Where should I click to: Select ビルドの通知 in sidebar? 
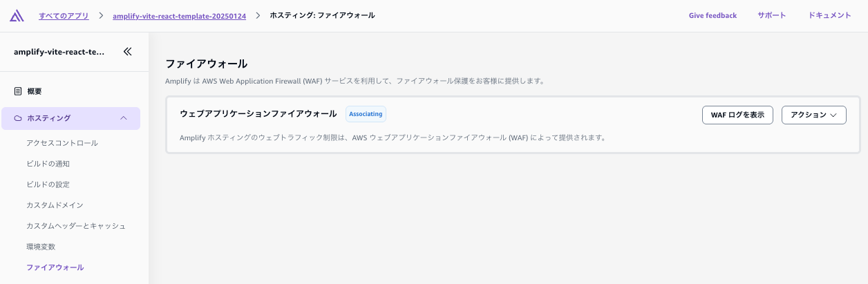click(48, 164)
